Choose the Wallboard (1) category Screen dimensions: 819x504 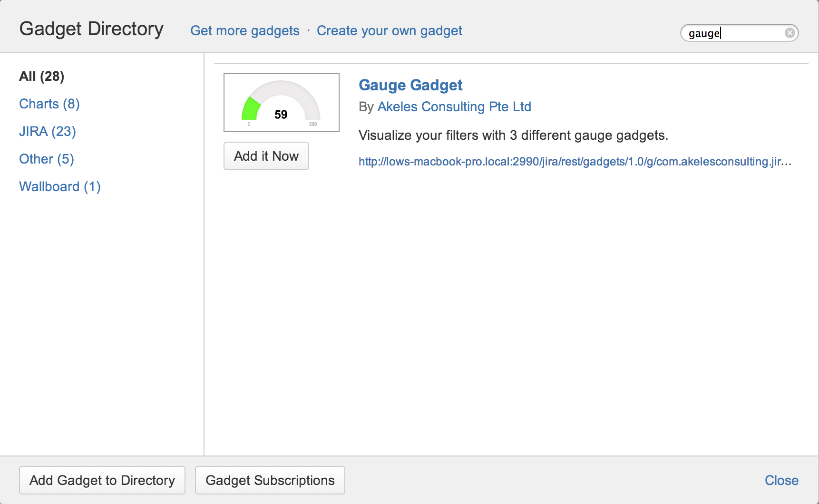(x=59, y=186)
